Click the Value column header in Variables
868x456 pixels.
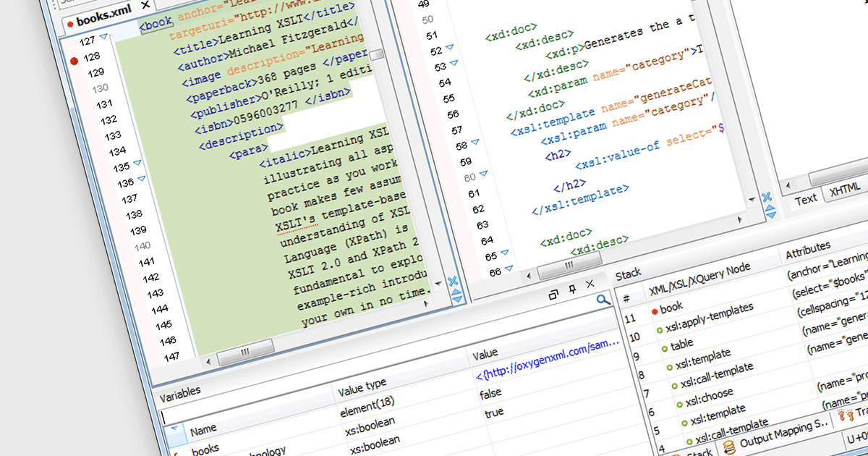pos(485,353)
